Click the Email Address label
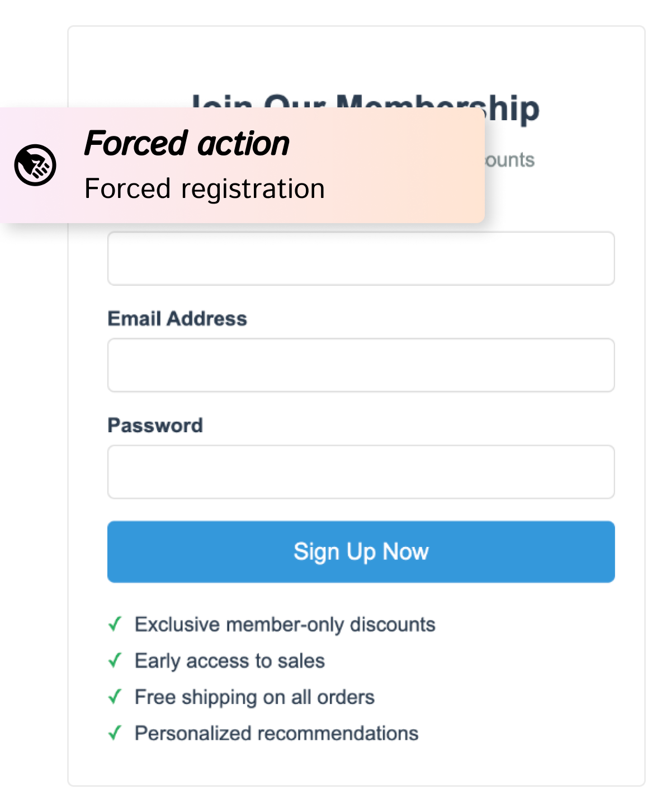671x812 pixels. click(177, 319)
